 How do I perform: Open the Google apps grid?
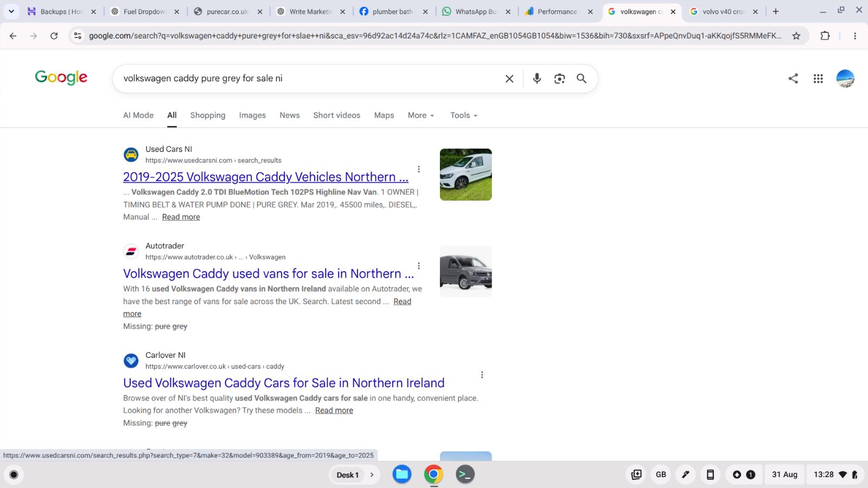coord(818,79)
